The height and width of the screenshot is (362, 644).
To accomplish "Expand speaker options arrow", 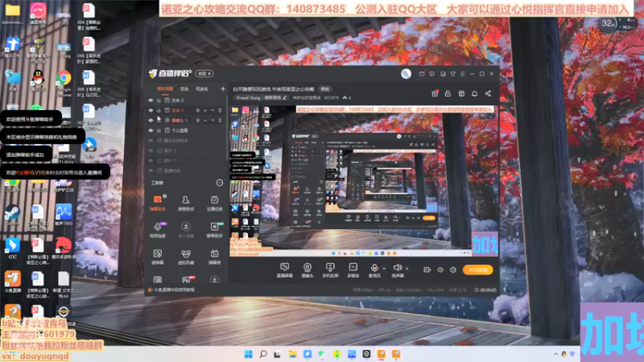I will tap(407, 269).
